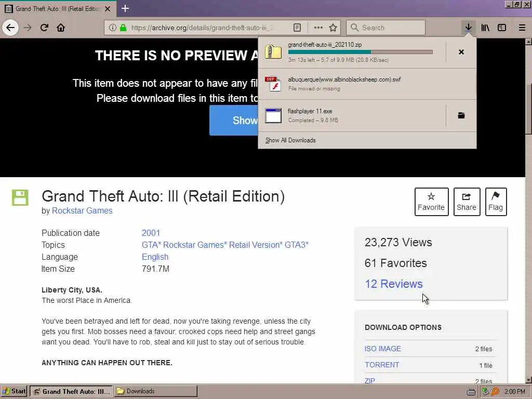
Task: Switch to Downloads folder taskbar button
Action: [x=156, y=391]
